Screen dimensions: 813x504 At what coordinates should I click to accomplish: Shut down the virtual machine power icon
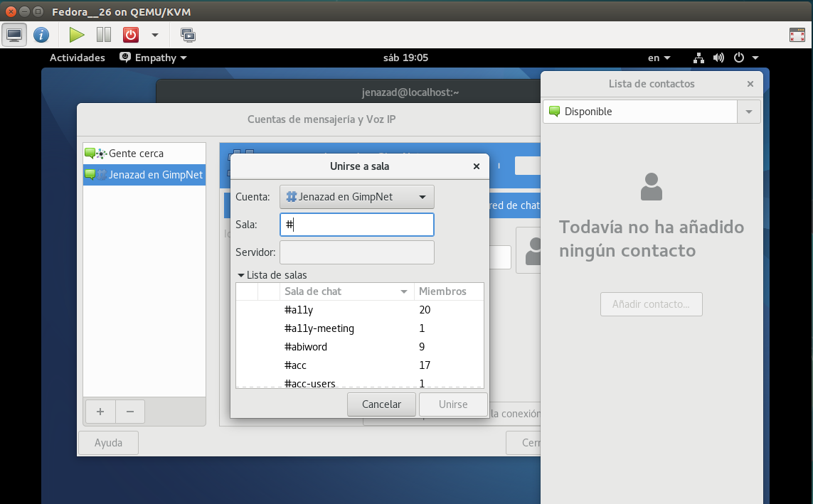(131, 36)
